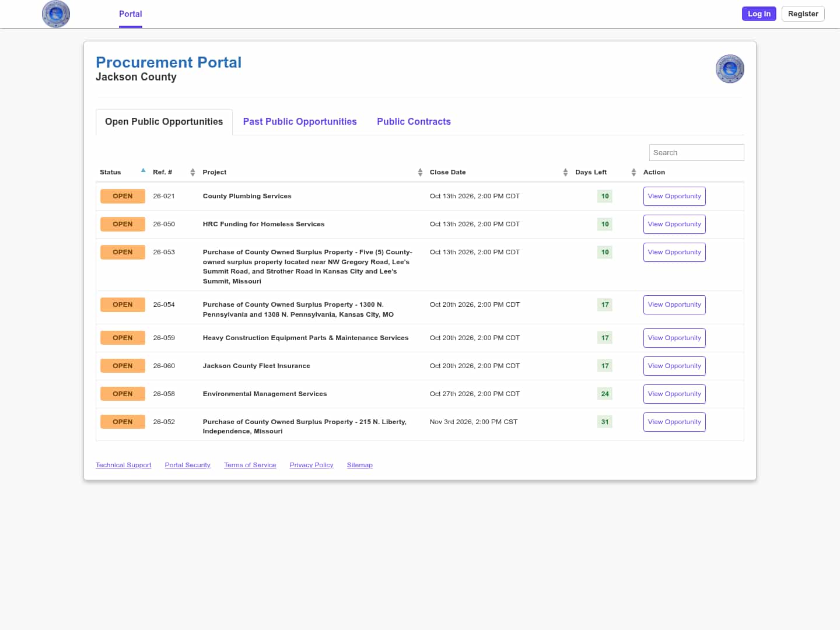840x630 pixels.
Task: View opportunity for 215 N. Liberty property
Action: 674,422
